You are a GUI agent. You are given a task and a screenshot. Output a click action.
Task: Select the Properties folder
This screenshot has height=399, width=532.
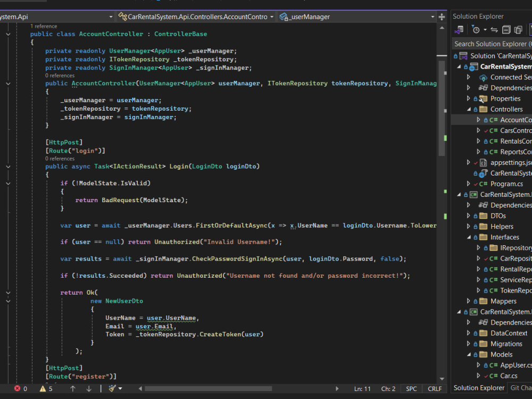[x=505, y=99]
